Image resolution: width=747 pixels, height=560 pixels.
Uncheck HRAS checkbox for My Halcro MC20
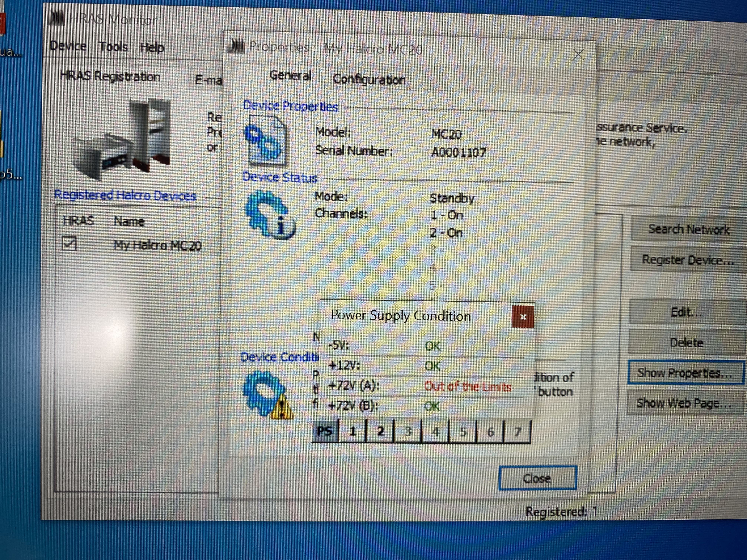(69, 244)
